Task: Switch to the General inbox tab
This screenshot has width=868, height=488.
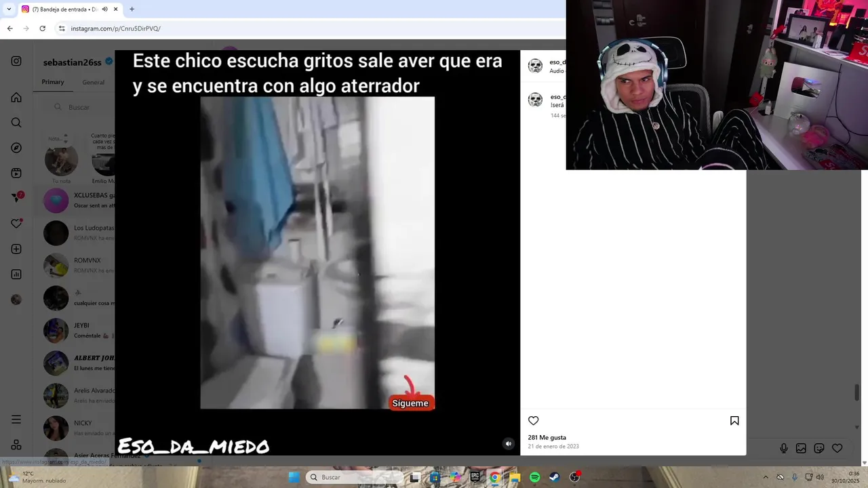Action: 94,82
